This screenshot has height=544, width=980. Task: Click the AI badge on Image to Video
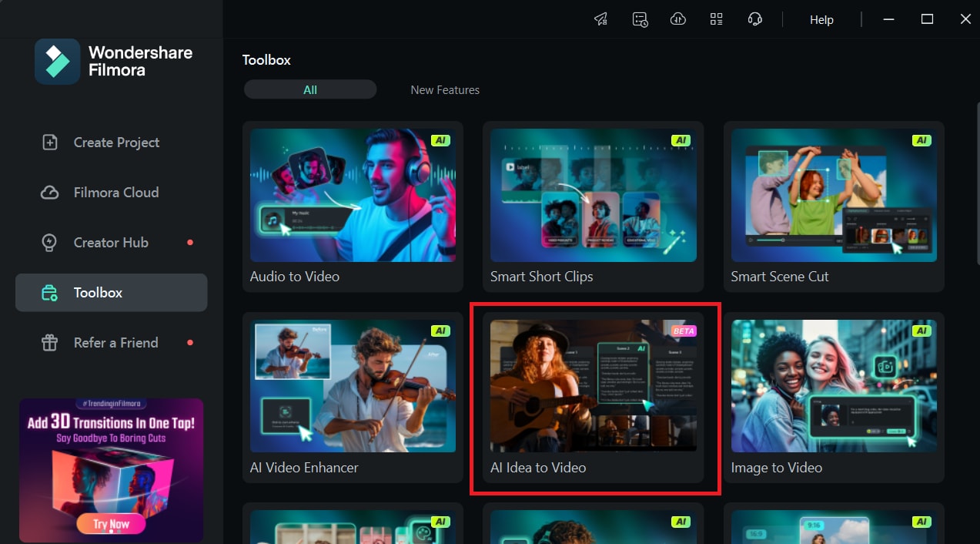click(921, 331)
